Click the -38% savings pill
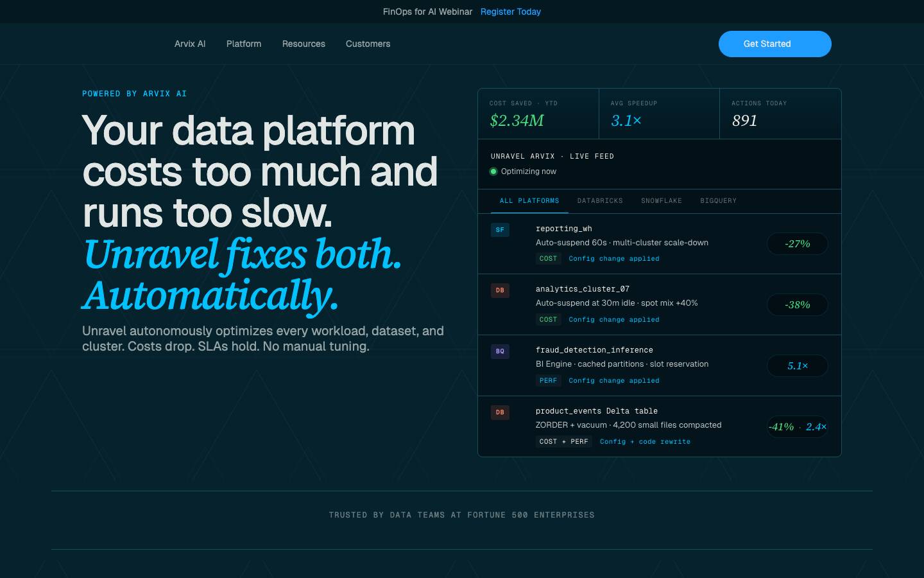924x578 pixels. coord(798,305)
